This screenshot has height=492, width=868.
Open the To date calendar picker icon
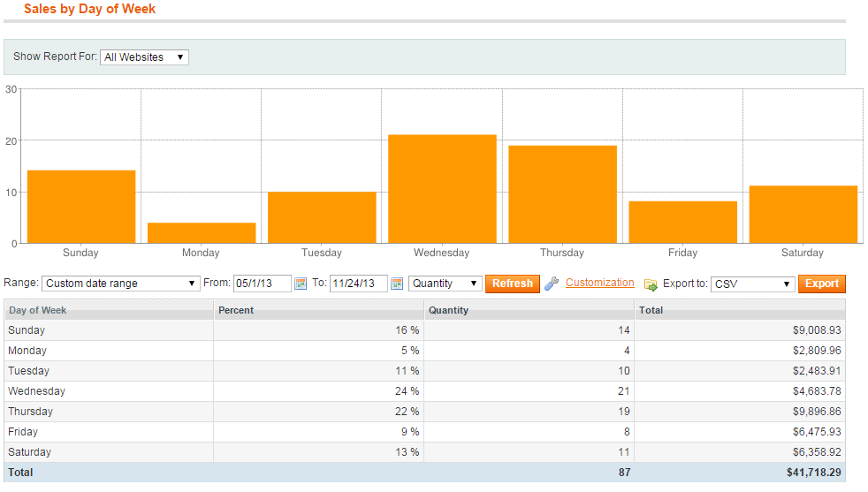tap(397, 284)
